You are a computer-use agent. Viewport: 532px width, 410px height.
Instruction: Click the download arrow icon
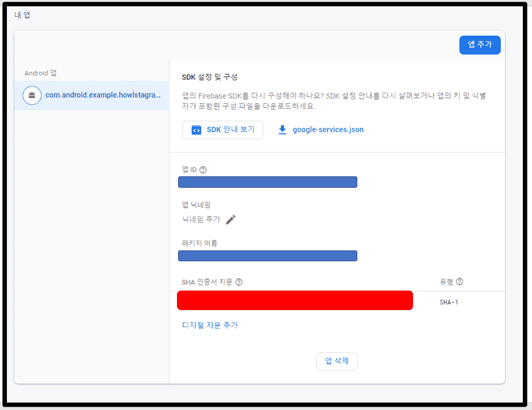pyautogui.click(x=282, y=130)
